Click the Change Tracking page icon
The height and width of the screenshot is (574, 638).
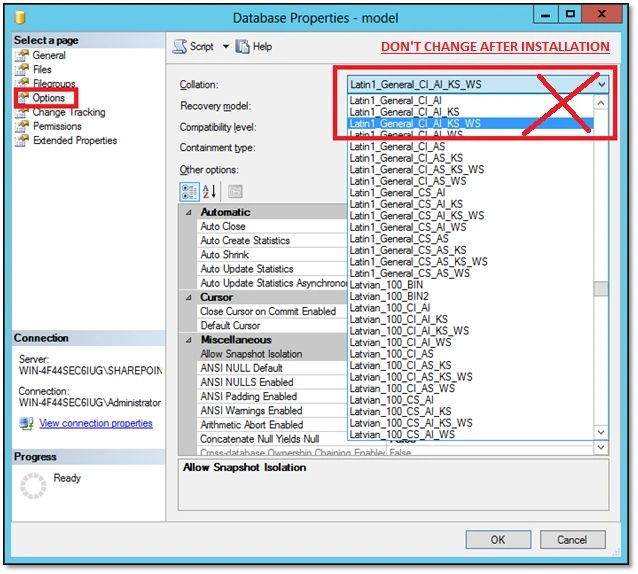(x=22, y=112)
